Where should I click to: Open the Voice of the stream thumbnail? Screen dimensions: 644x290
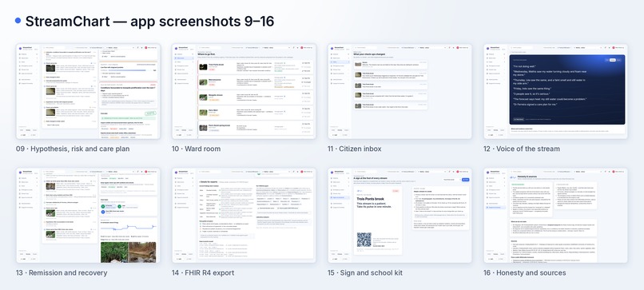pyautogui.click(x=555, y=91)
